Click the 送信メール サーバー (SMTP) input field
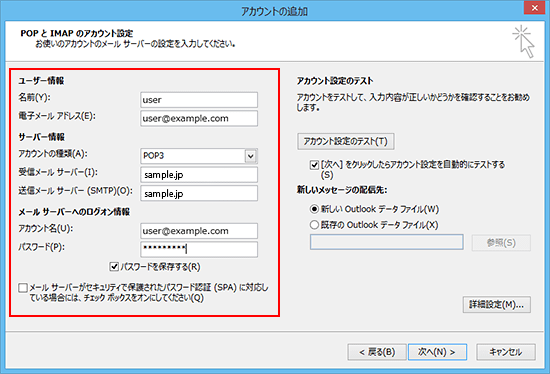This screenshot has height=374, width=550. (199, 193)
